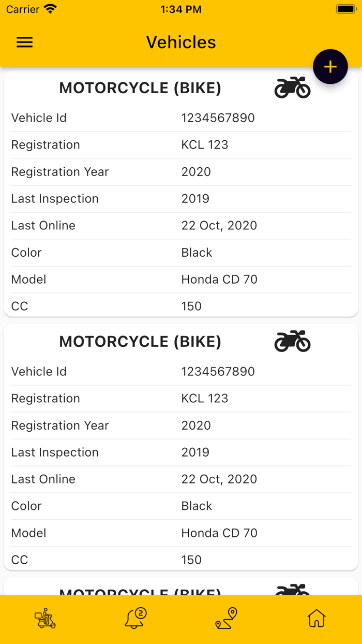
Task: Click the Wi-Fi icon in the status bar
Action: (x=49, y=8)
